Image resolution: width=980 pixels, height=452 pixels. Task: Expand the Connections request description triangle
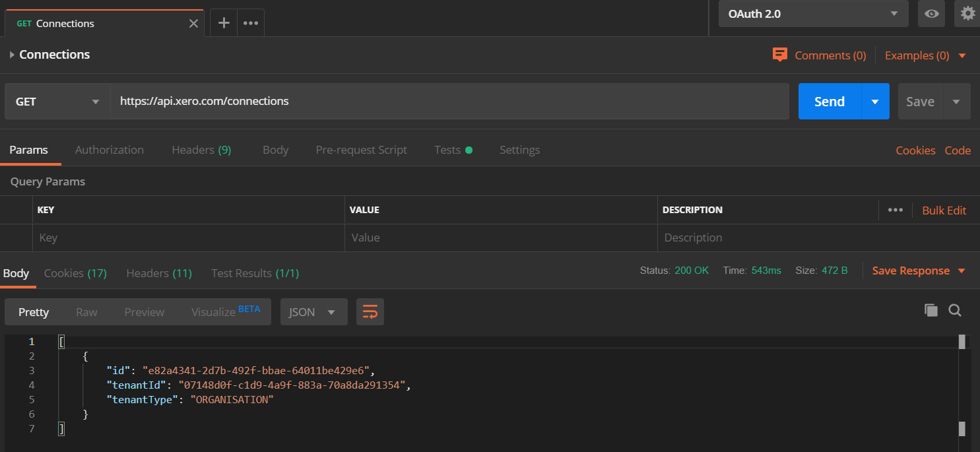(12, 55)
